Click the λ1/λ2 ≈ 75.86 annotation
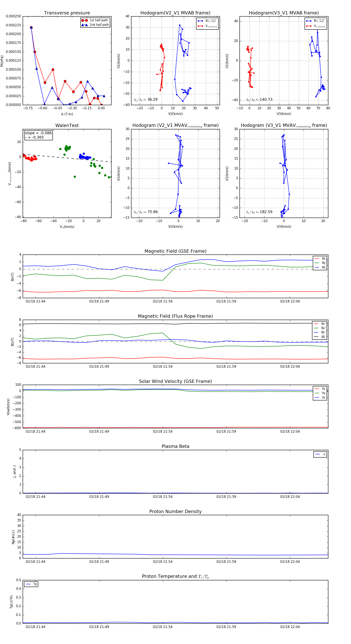351x644 pixels. 146,212
